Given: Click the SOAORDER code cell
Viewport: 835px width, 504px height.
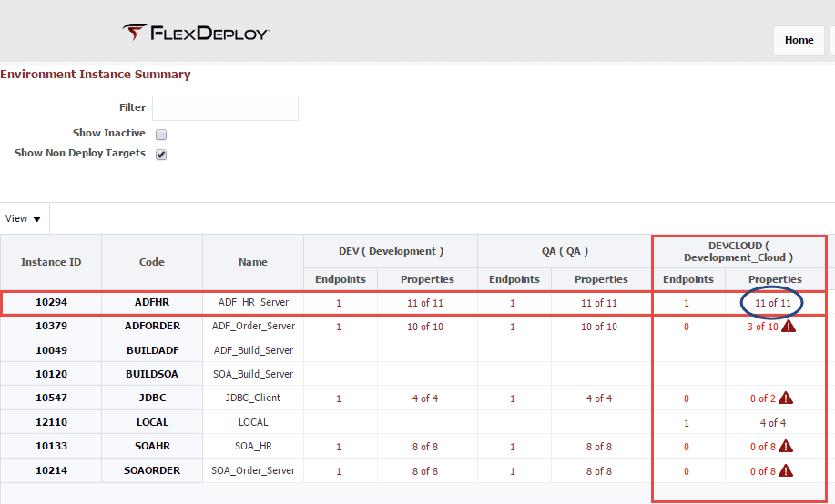Looking at the screenshot, I should coord(152,470).
